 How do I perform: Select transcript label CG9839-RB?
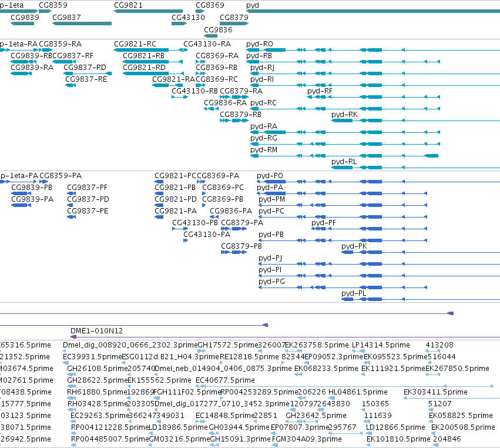31,55
